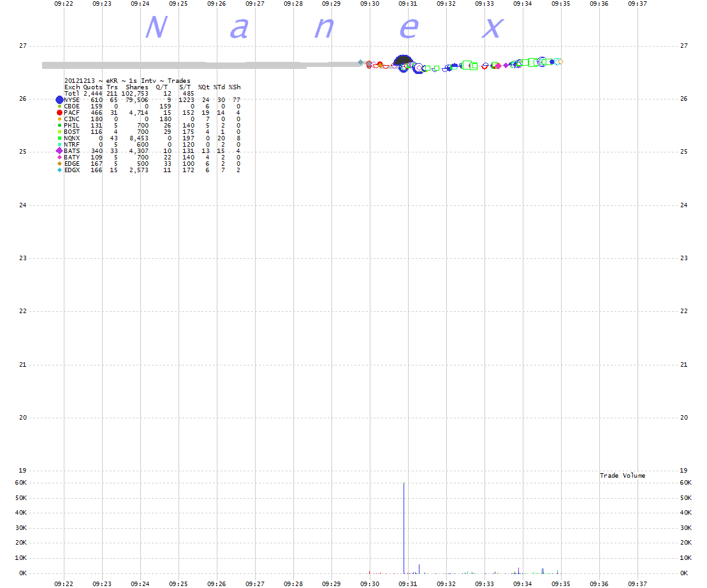The width and height of the screenshot is (707, 588).
Task: Click the BATY magenta diamond legend marker
Action: click(59, 158)
